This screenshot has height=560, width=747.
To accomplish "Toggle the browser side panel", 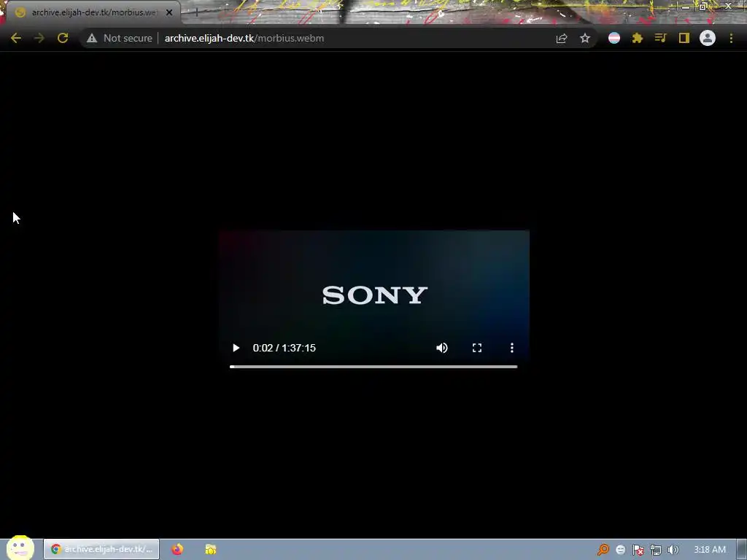I will coord(684,38).
